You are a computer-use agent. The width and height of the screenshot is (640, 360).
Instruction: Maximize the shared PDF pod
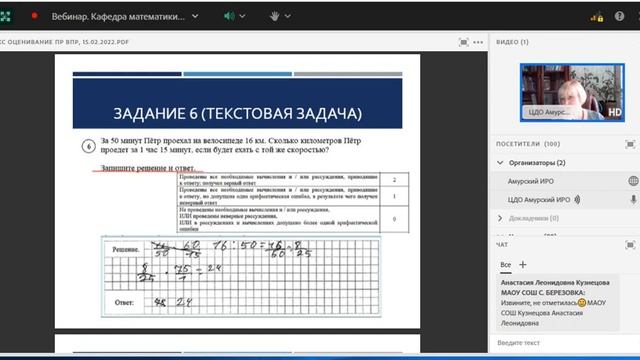pos(463,42)
